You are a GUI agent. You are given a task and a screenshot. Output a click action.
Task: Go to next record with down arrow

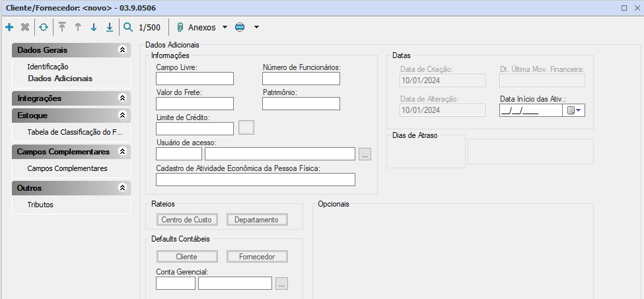[94, 27]
